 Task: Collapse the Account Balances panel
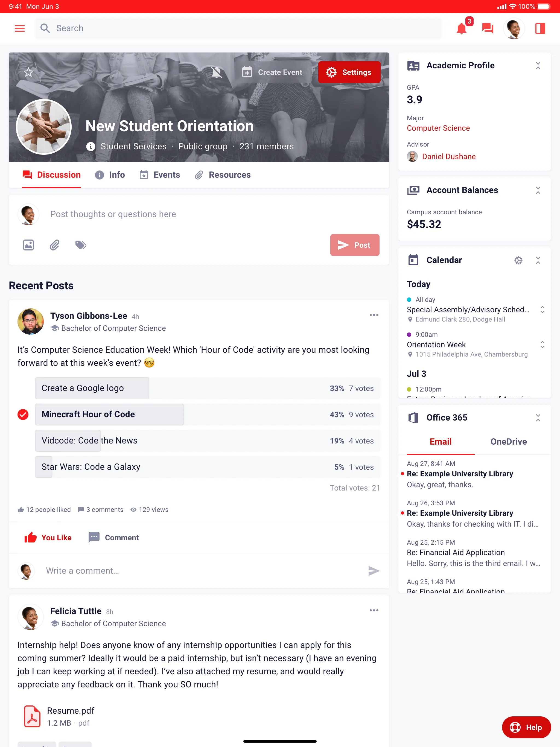(538, 189)
